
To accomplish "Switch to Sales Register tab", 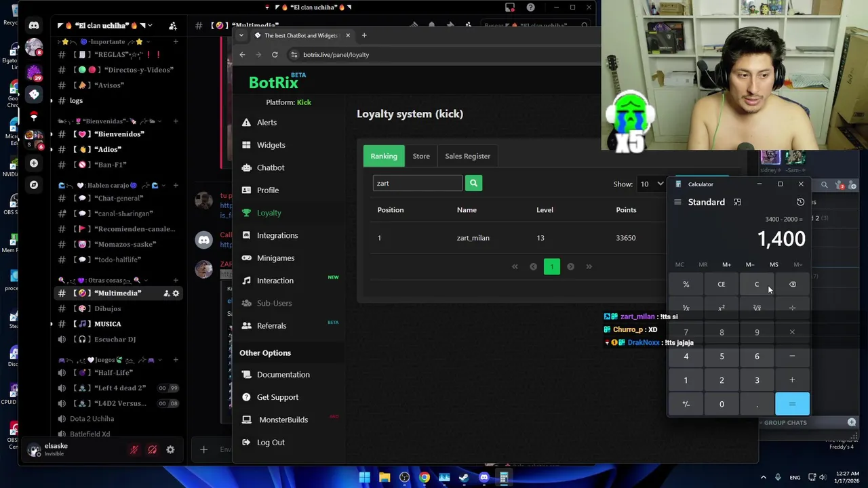I will coord(467,156).
